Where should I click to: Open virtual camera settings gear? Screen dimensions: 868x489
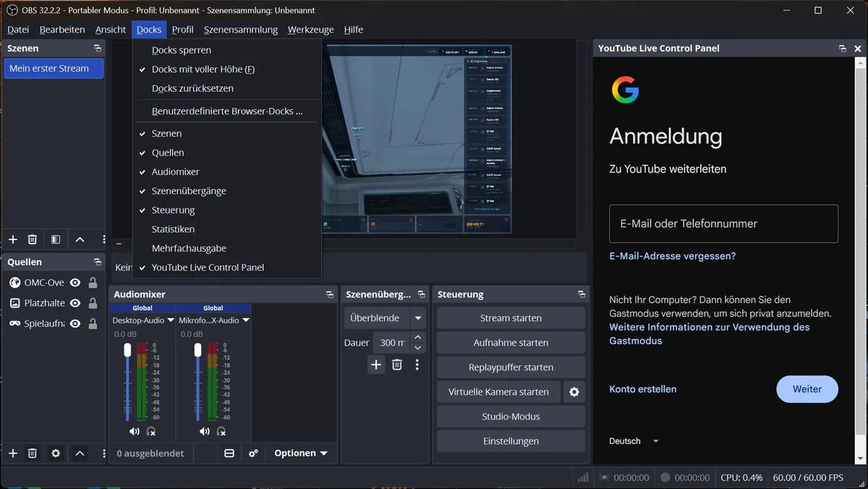[574, 392]
